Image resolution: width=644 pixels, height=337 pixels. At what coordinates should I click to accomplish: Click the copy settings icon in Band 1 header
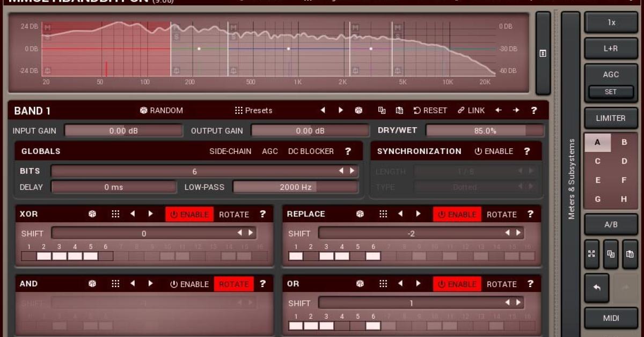382,109
